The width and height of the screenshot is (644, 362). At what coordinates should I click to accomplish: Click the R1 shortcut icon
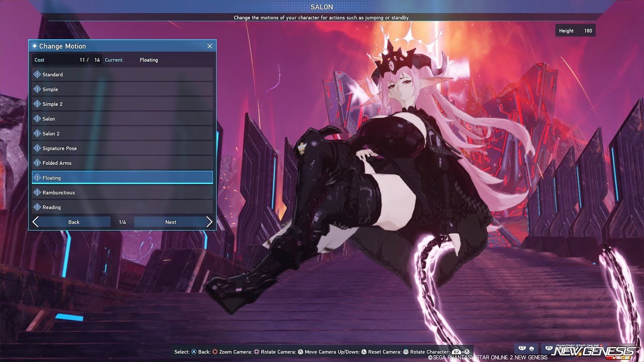click(548, 348)
